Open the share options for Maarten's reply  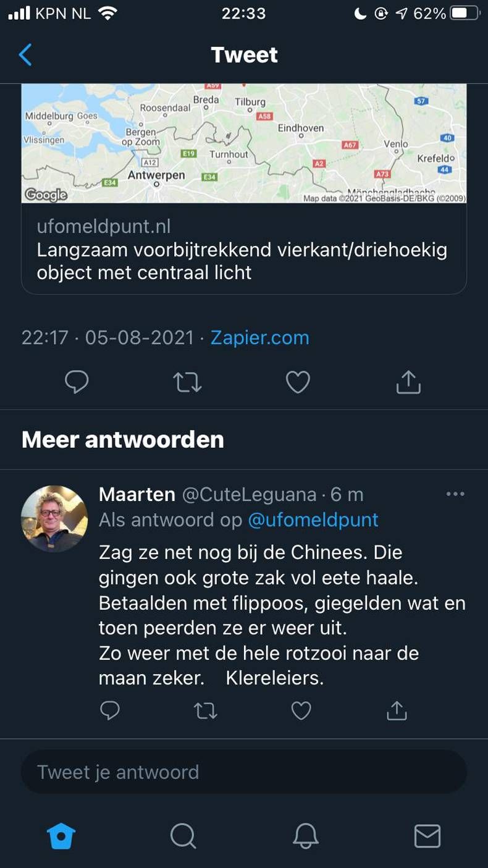[396, 710]
